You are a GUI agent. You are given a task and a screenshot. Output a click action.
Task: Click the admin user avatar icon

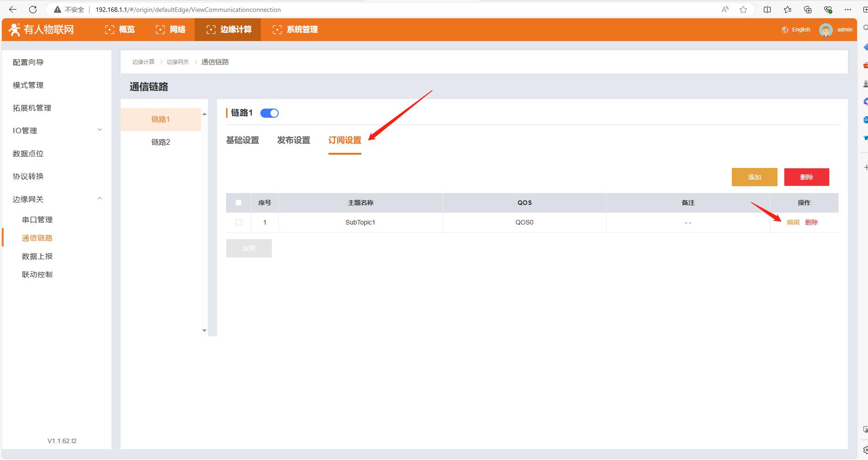(x=826, y=30)
